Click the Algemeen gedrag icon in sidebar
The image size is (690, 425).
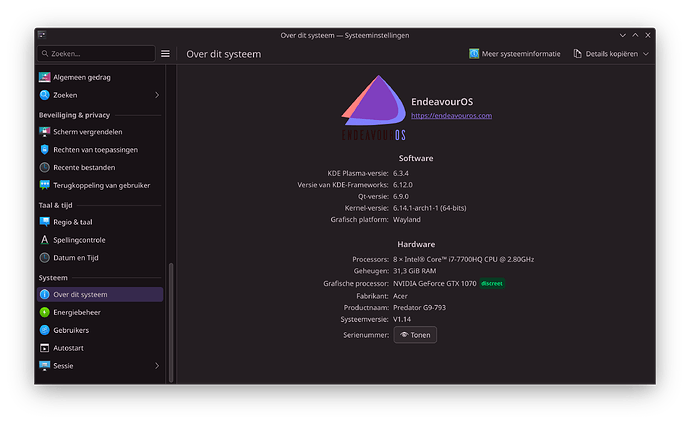[44, 77]
